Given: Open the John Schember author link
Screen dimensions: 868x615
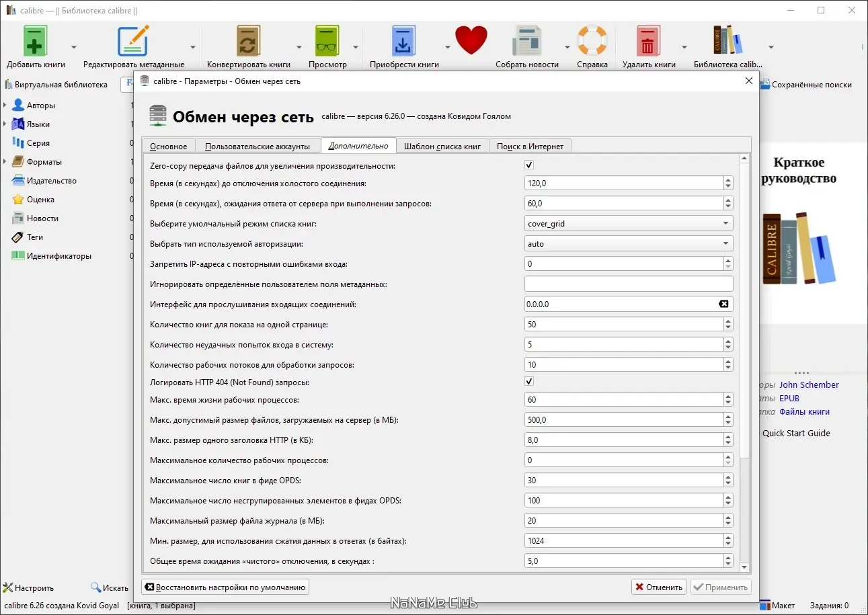Looking at the screenshot, I should coord(809,385).
